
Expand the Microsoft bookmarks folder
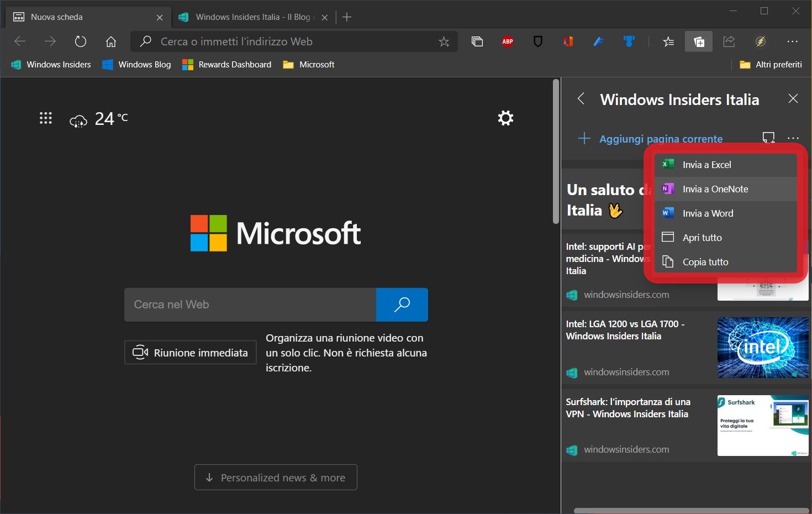pos(309,65)
